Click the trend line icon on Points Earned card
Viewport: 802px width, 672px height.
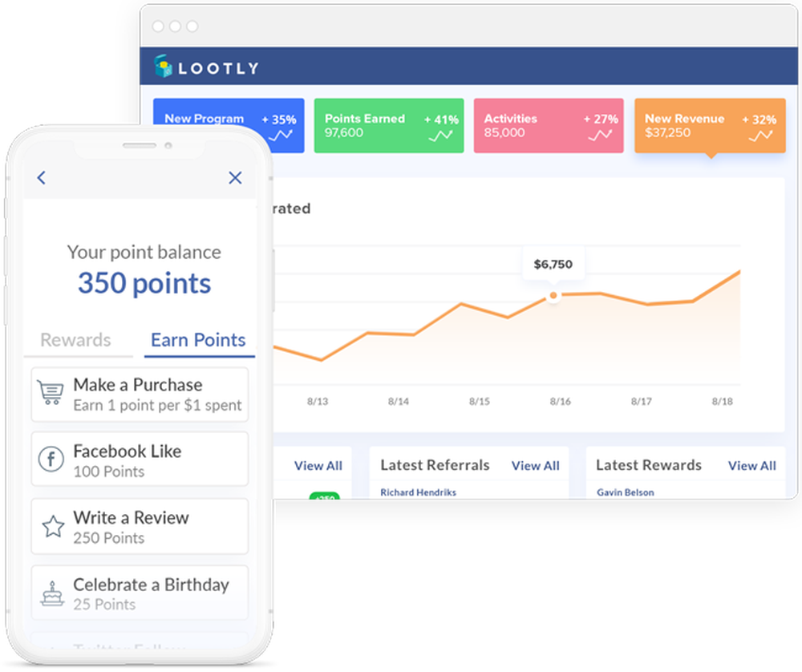click(440, 136)
